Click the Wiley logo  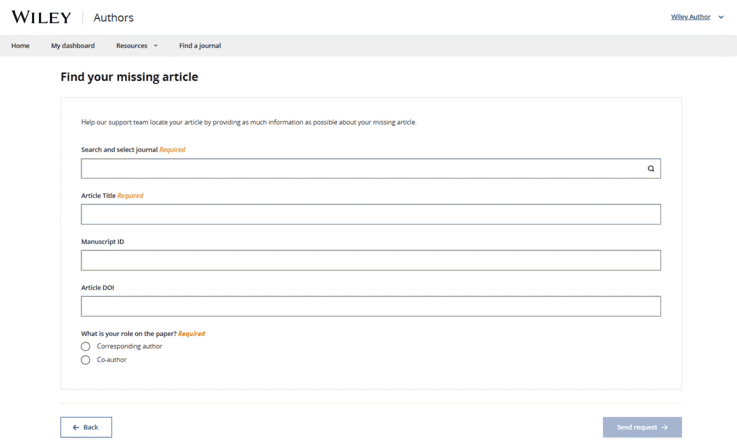pyautogui.click(x=41, y=17)
